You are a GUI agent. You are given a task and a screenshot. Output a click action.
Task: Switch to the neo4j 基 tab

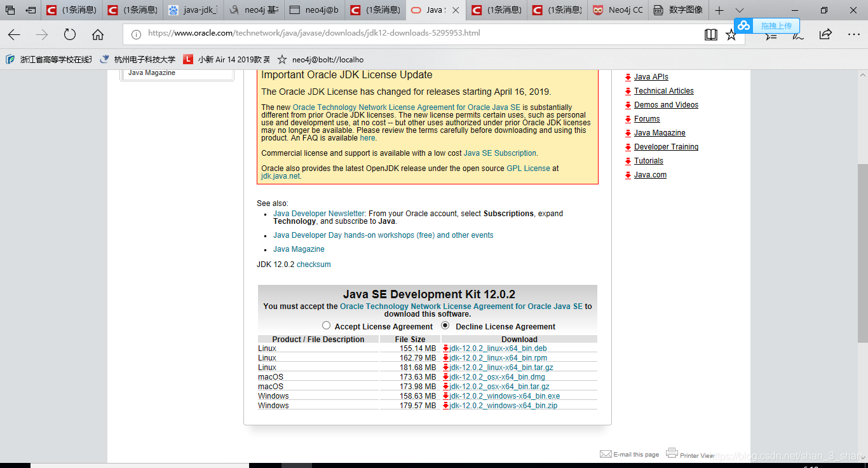pyautogui.click(x=254, y=10)
